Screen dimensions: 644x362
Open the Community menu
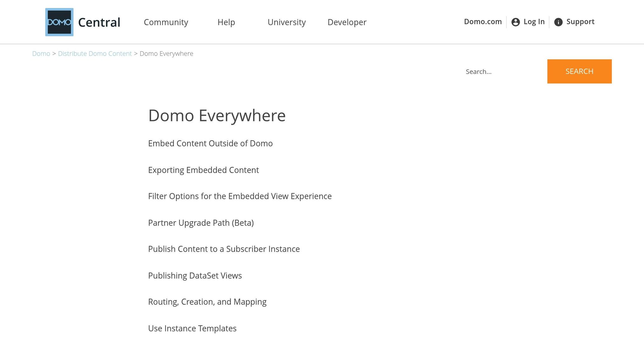coord(166,22)
